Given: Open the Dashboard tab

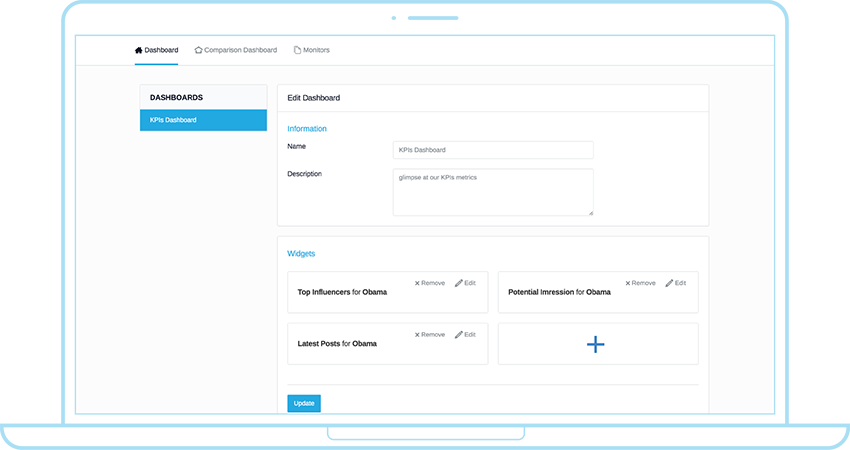Looking at the screenshot, I should (x=156, y=50).
